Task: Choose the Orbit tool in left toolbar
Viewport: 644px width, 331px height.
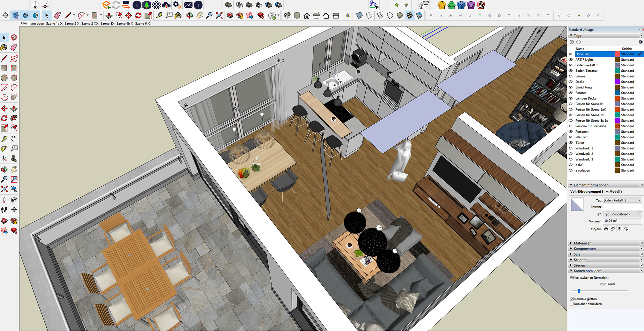Action: click(4, 170)
